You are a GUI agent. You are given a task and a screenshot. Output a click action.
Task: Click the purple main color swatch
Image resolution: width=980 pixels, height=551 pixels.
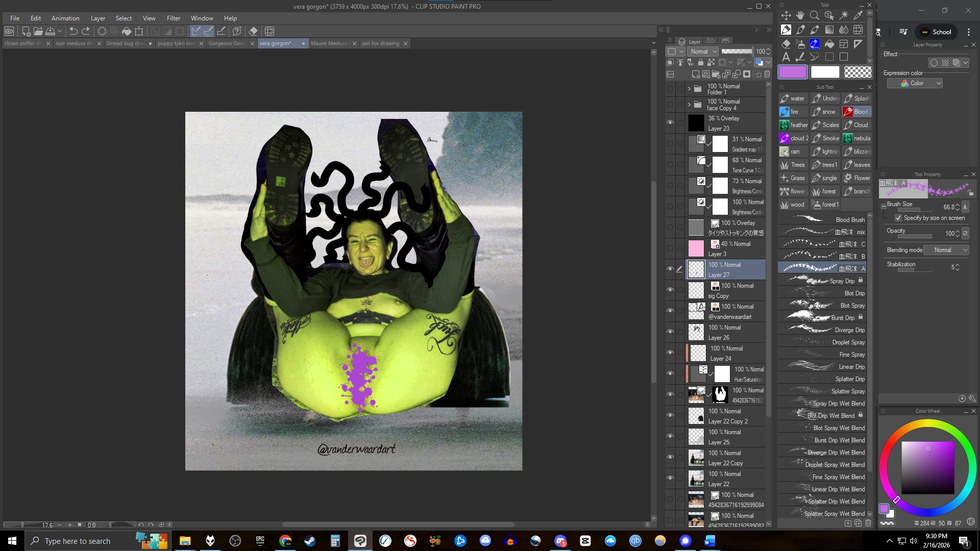point(792,72)
